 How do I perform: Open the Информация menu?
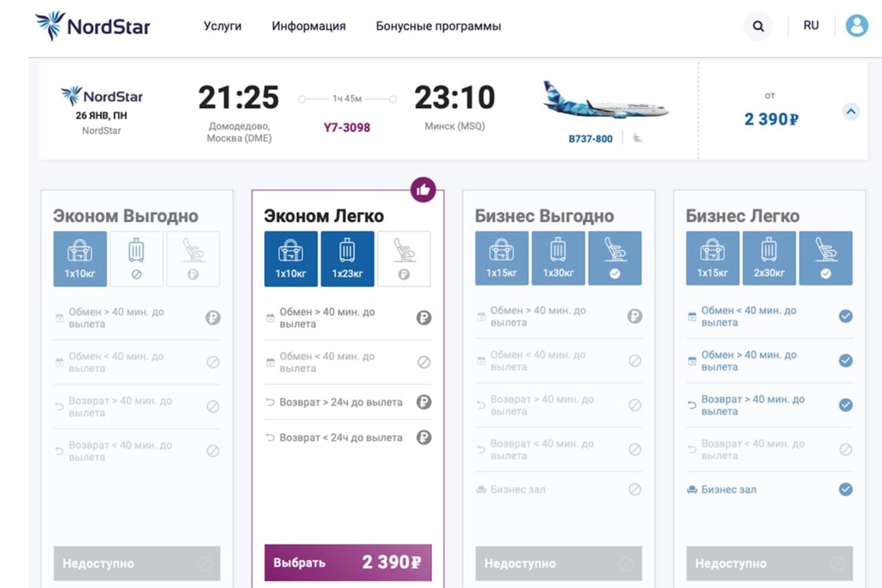point(309,26)
